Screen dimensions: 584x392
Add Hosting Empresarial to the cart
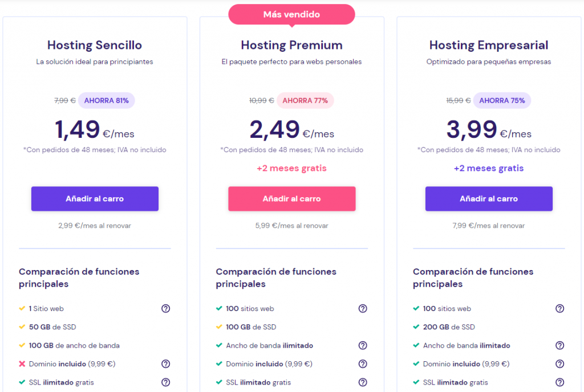pyautogui.click(x=489, y=198)
